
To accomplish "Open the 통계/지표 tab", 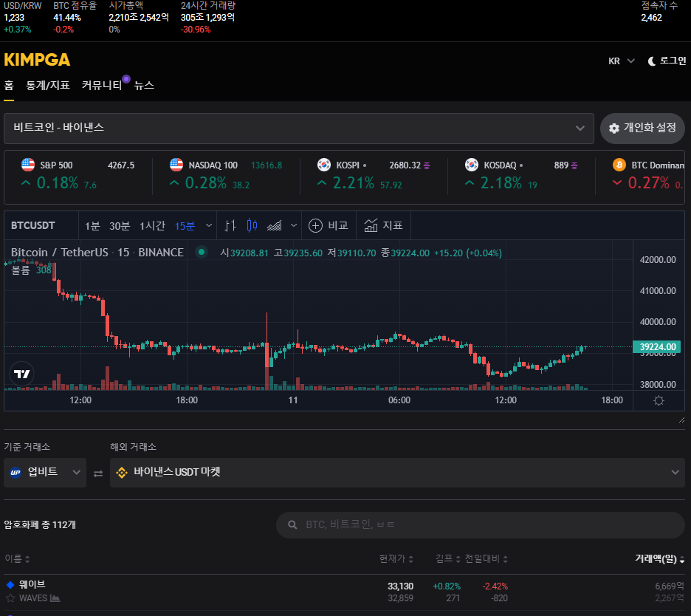I will pos(47,86).
